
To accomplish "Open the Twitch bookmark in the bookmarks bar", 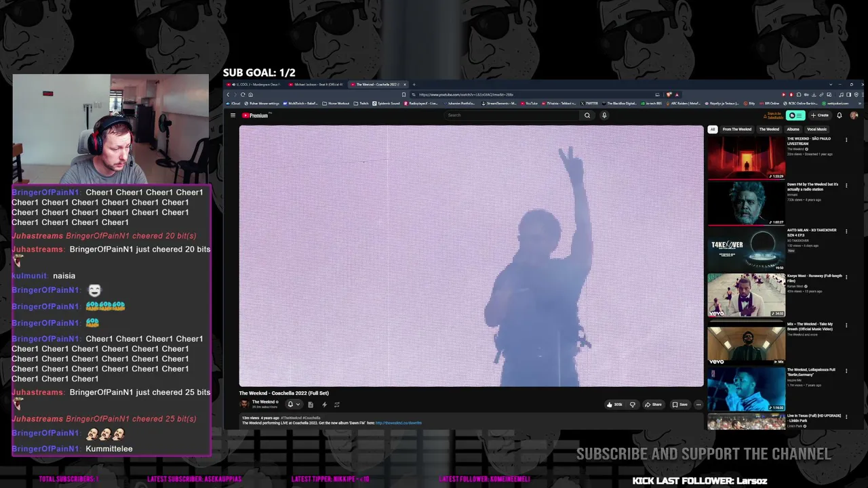I will pos(362,104).
